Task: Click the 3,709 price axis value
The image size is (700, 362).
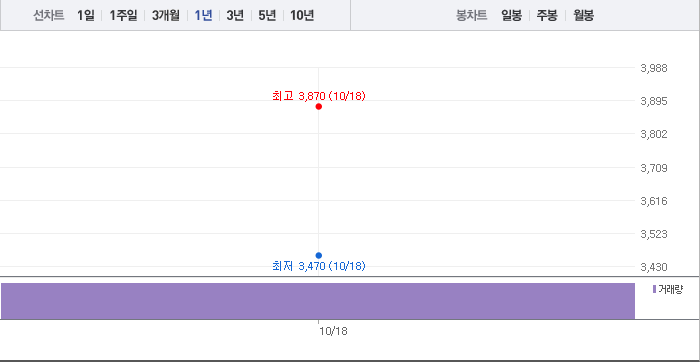Action: [654, 168]
